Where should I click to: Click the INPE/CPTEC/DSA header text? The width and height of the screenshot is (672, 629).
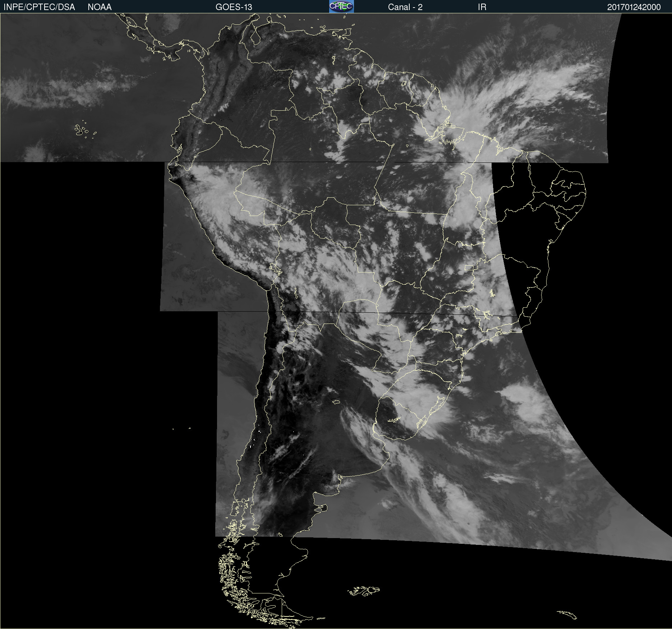pos(39,7)
